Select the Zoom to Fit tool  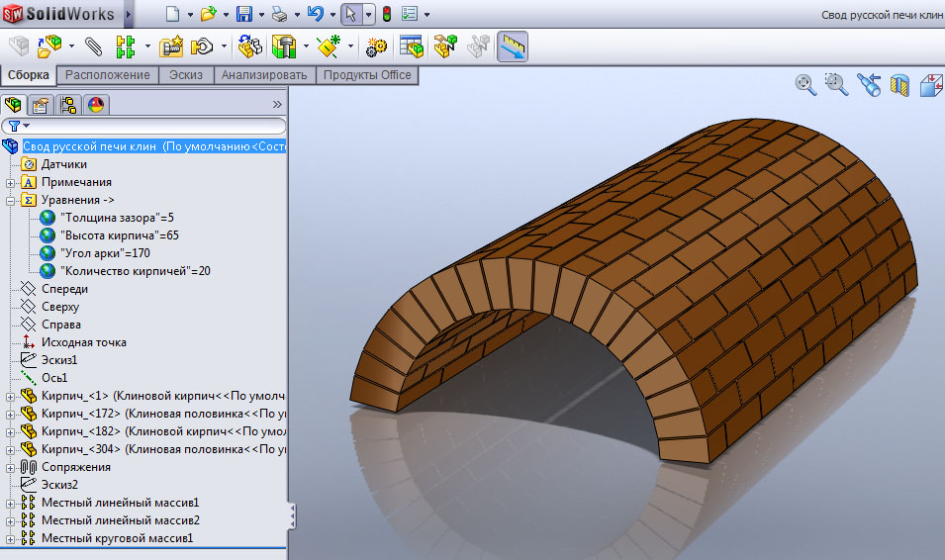[805, 85]
